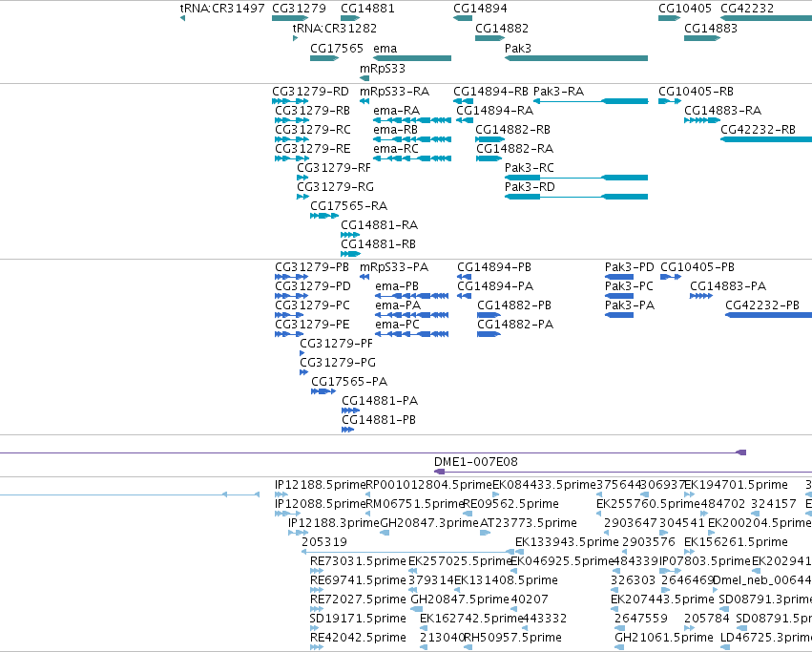Click the Pak3-RC transcript label
This screenshot has height=652, width=812.
530,168
